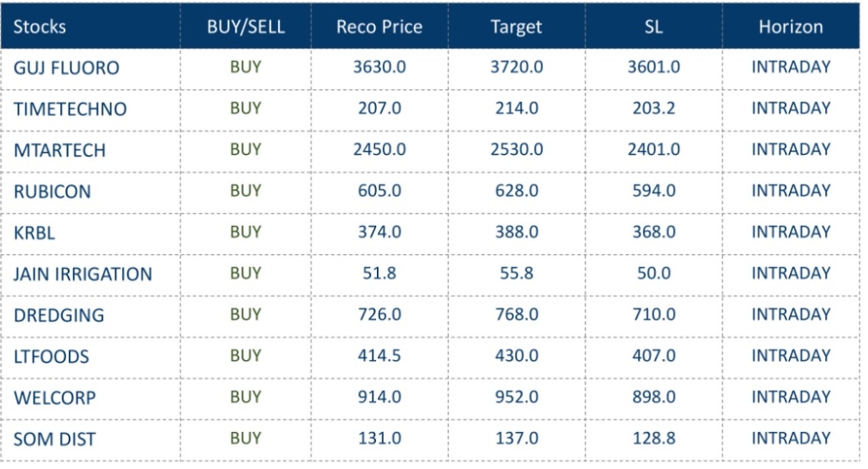868x469 pixels.
Task: Click GUJ FLUORO target price 3720.0
Action: click(516, 67)
